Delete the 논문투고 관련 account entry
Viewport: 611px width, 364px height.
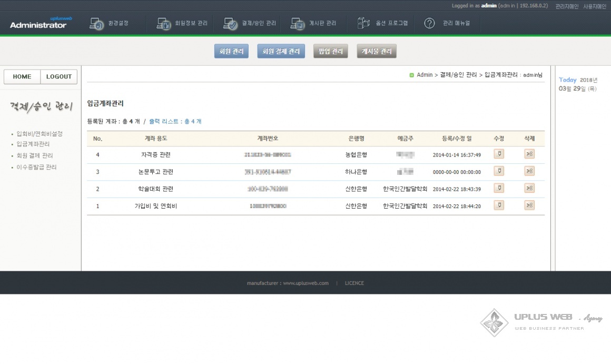click(x=529, y=171)
